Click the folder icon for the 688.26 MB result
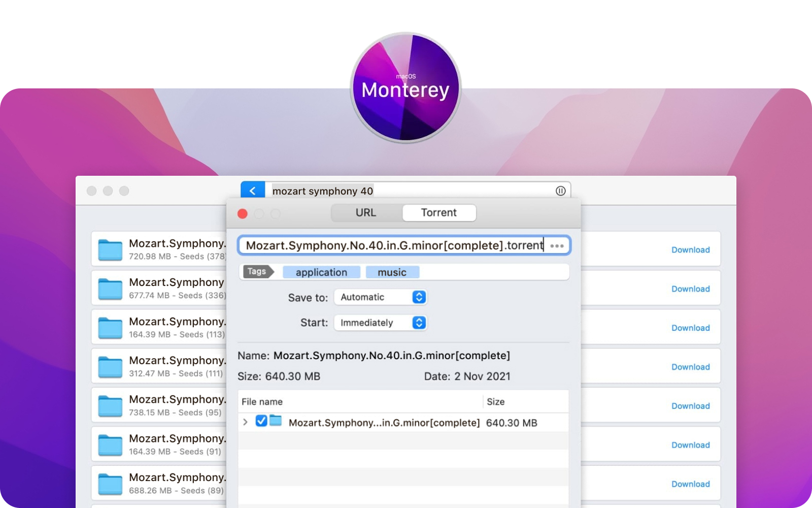The image size is (812, 508). 110,484
